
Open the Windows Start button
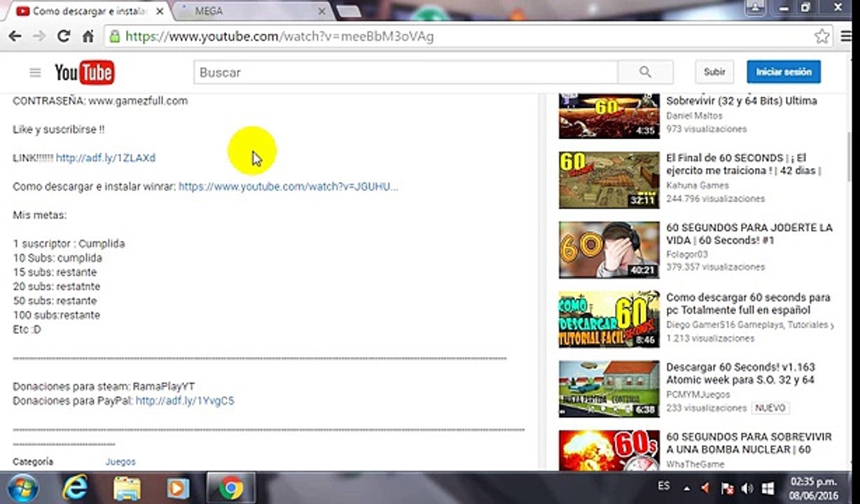coord(22,487)
